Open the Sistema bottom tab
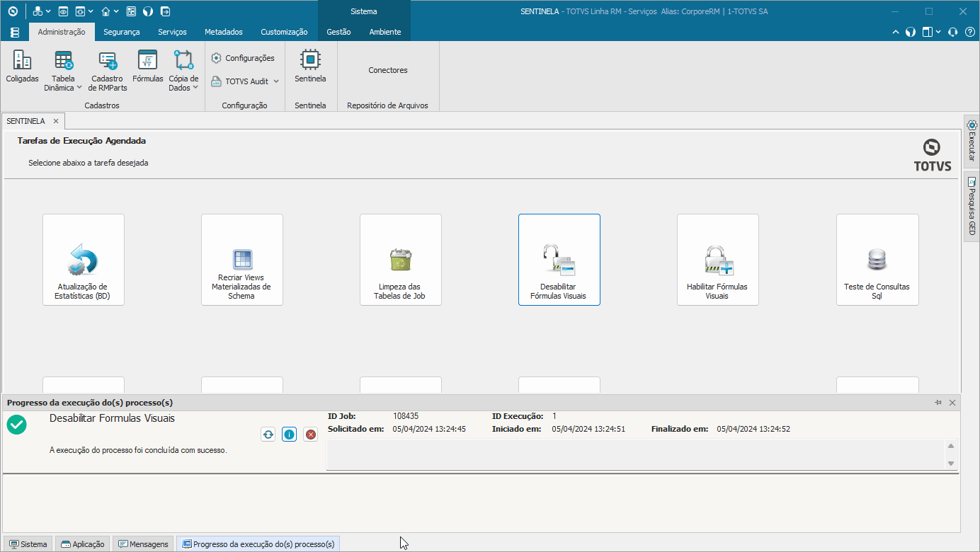 [28, 544]
